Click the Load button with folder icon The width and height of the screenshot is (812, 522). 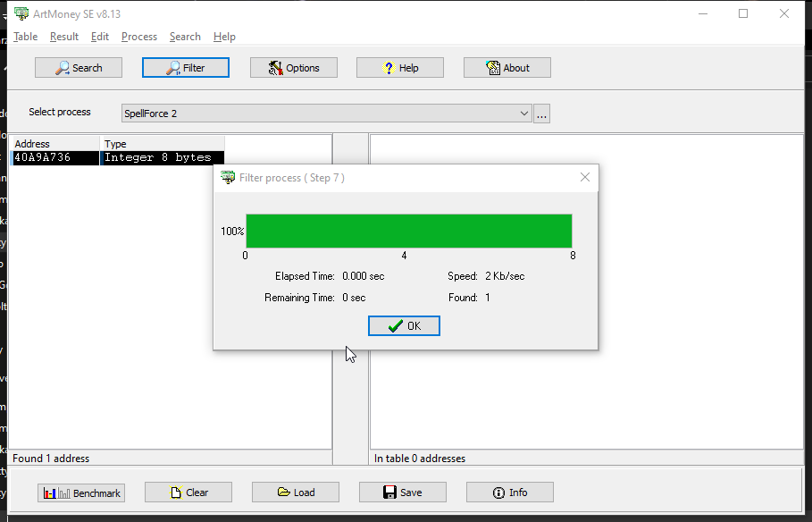(296, 493)
